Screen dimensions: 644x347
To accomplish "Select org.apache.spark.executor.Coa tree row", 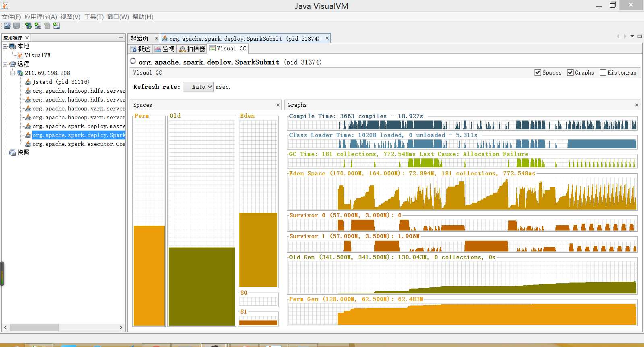I will (79, 144).
